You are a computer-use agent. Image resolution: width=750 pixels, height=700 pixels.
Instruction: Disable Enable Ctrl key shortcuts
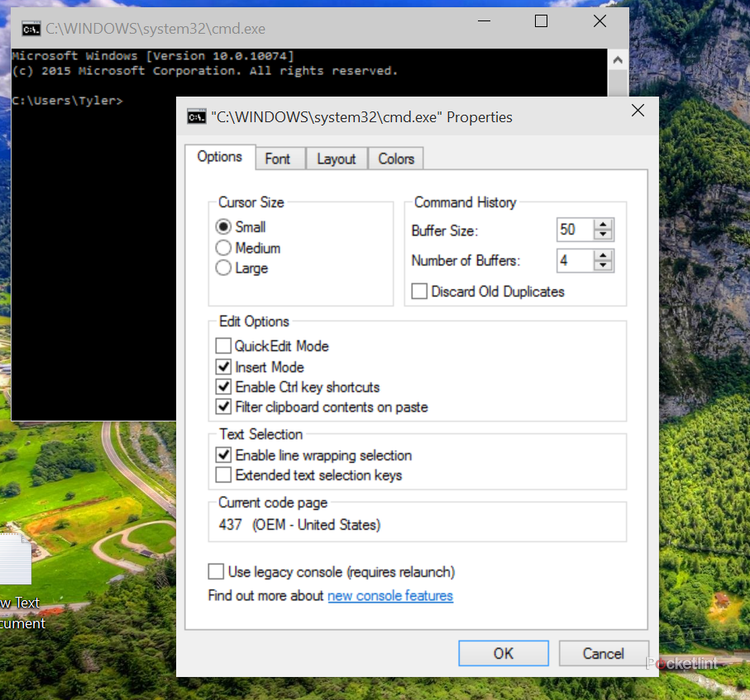pos(223,387)
